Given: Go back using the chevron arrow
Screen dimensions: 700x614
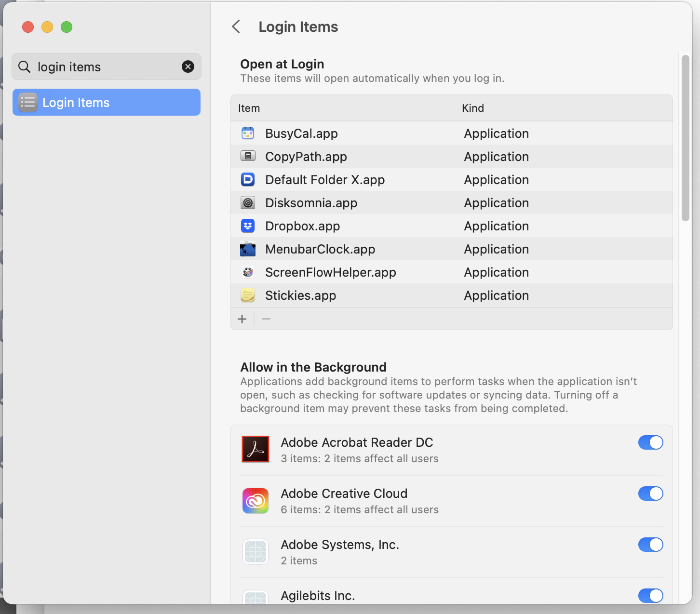Looking at the screenshot, I should (x=236, y=27).
